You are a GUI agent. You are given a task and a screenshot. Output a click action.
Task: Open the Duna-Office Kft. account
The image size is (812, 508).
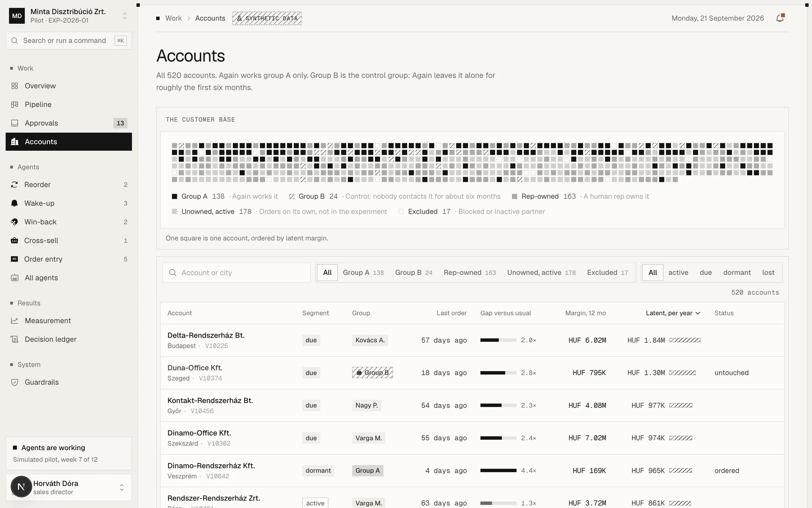pyautogui.click(x=195, y=368)
